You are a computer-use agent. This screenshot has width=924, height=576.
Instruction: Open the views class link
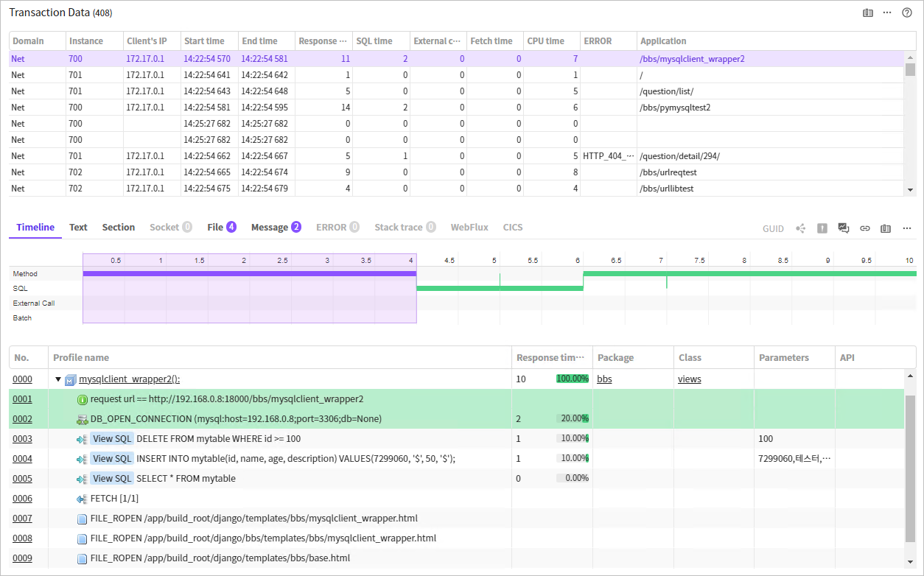(x=689, y=379)
